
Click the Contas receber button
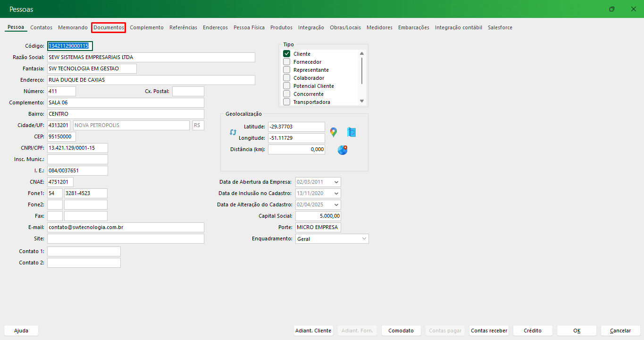point(489,331)
